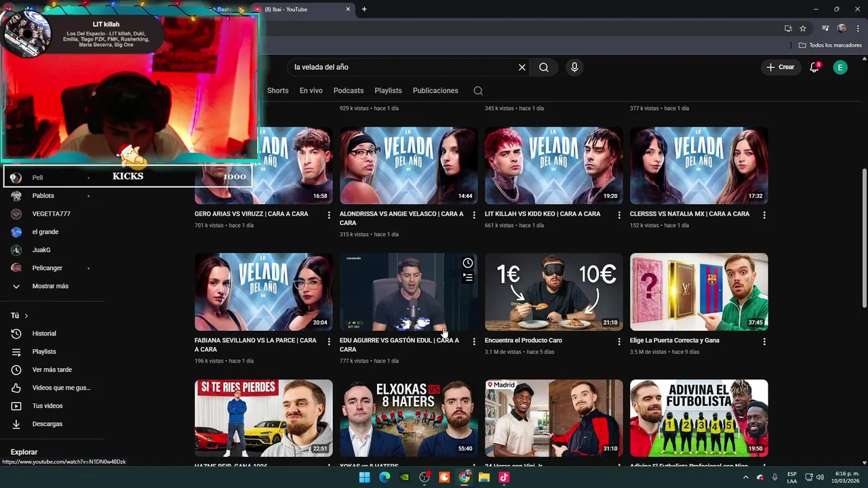Screen dimensions: 868x488
Task: Open Todos los marcadores bookmarks folder
Action: (x=830, y=45)
